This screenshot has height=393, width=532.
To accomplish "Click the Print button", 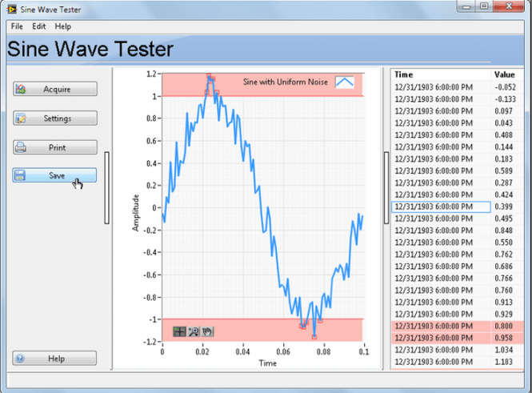I will (x=55, y=147).
